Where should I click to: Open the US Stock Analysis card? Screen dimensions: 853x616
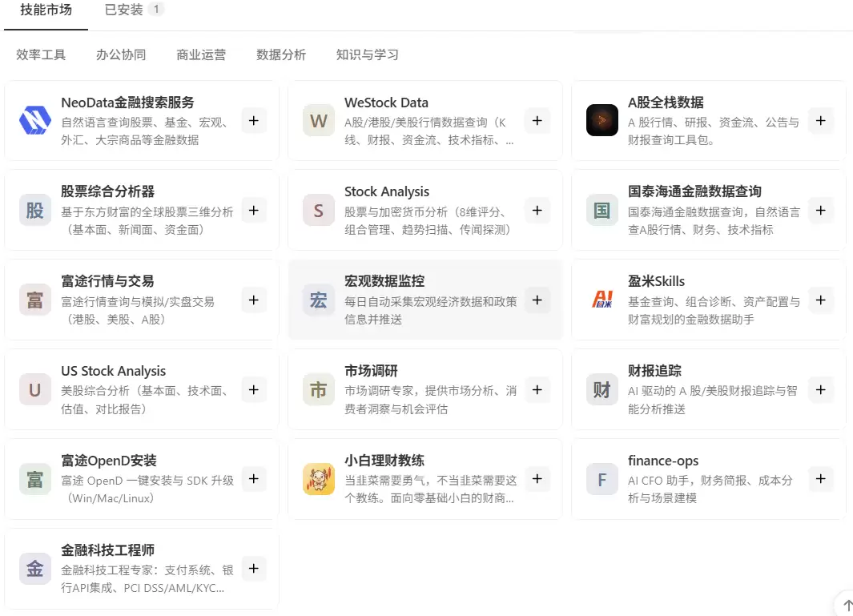(x=142, y=389)
